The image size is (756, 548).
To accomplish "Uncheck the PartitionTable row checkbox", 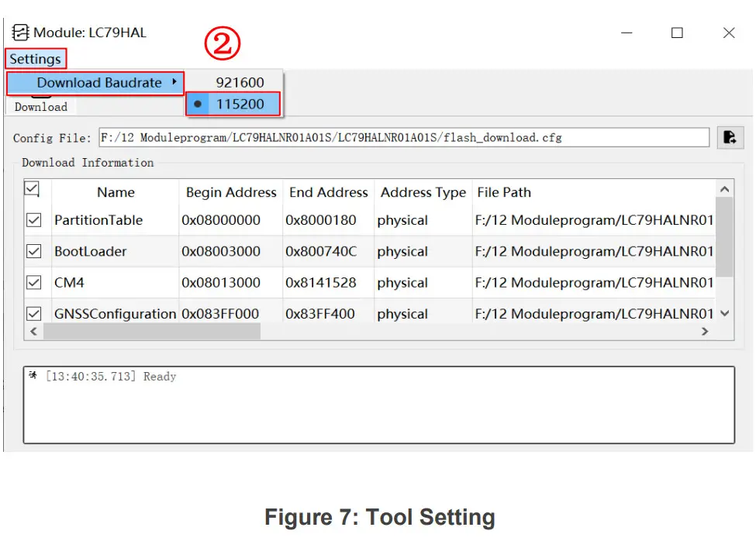I will point(34,220).
